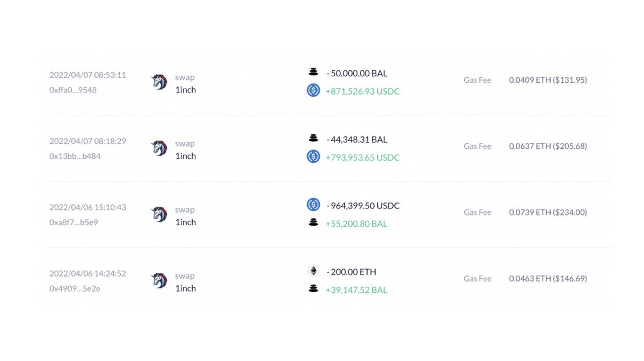This screenshot has height=361, width=644.
Task: Click BAL token icon beside -50,000.00 BAL
Action: tap(313, 72)
